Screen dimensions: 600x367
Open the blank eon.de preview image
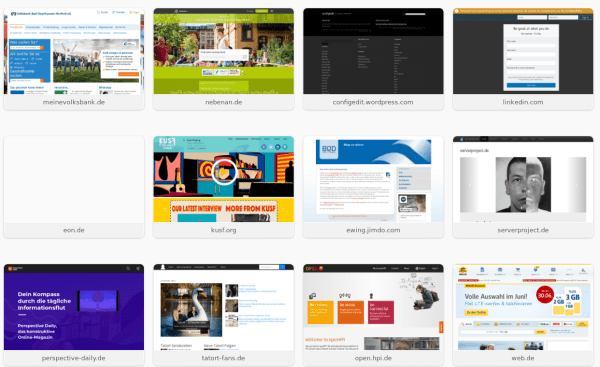(74, 179)
